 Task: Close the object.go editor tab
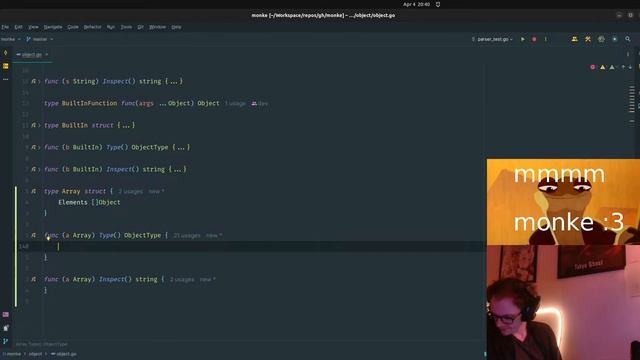(x=47, y=55)
